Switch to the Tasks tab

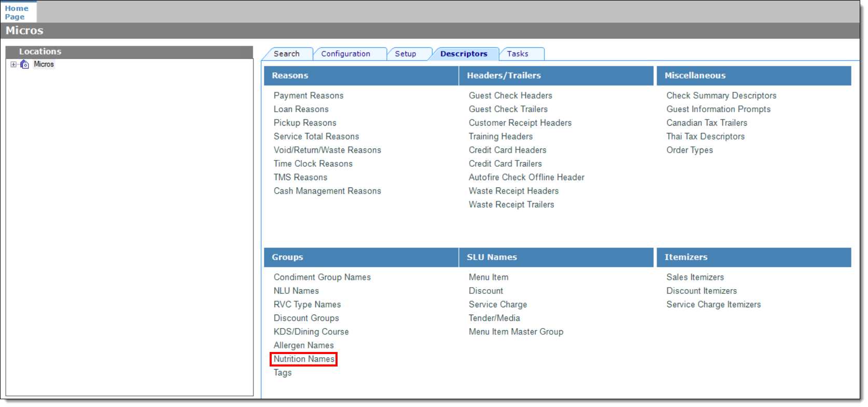coord(517,54)
